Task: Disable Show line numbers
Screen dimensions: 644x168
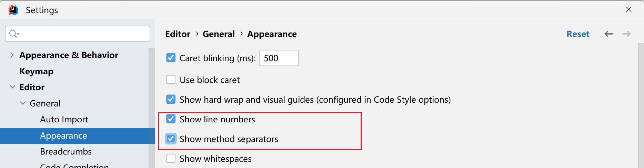Action: point(171,119)
